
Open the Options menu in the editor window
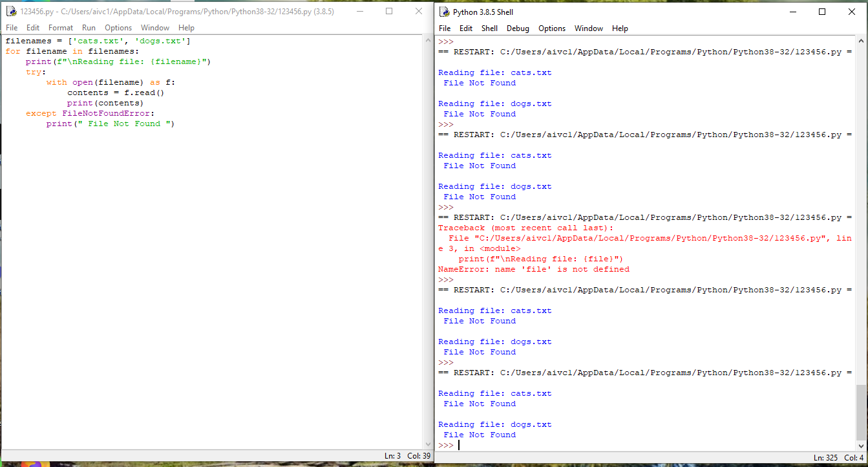click(118, 28)
